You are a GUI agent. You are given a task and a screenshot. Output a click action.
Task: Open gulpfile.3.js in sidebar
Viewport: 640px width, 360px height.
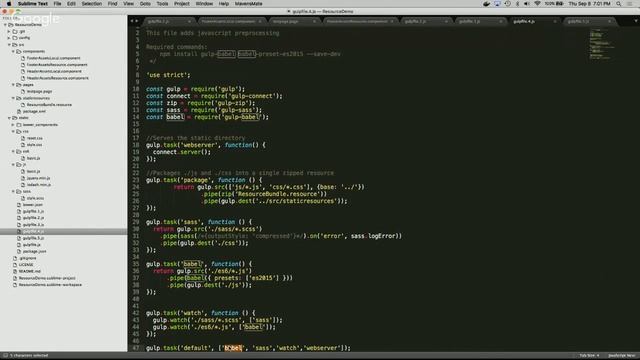tap(33, 225)
